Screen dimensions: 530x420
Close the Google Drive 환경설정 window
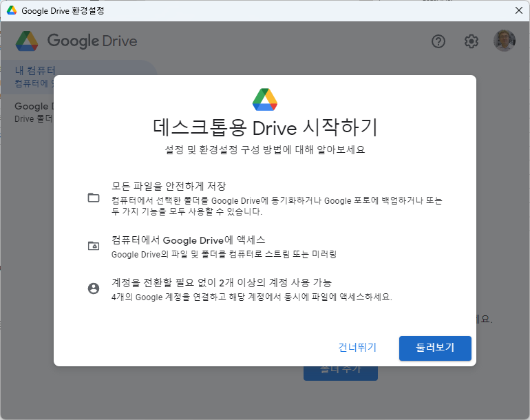pyautogui.click(x=518, y=10)
